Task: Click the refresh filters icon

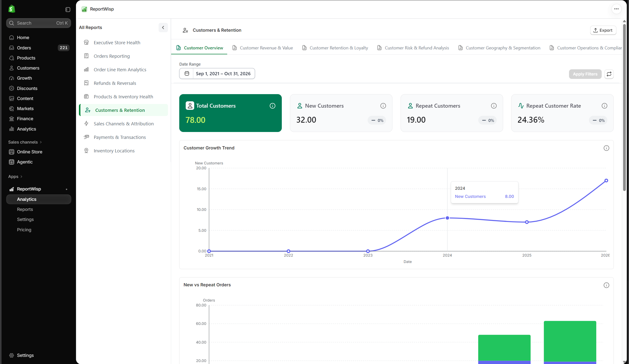Action: 609,74
